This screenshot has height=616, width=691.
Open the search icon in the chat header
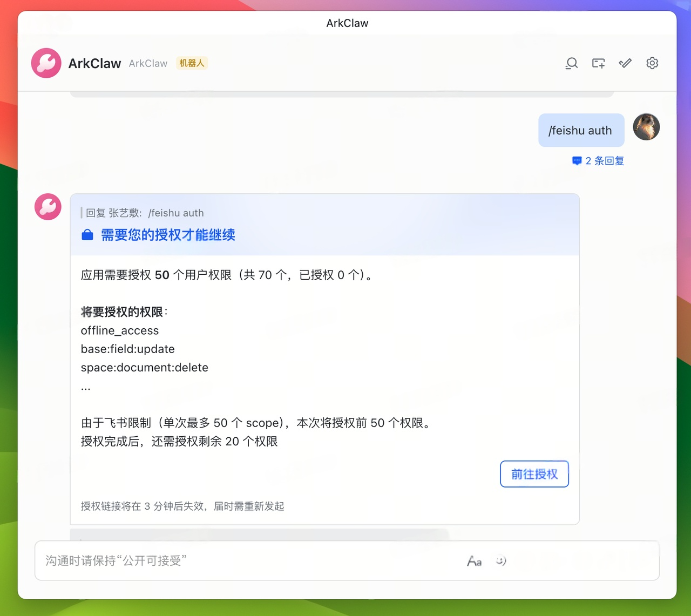pos(571,63)
